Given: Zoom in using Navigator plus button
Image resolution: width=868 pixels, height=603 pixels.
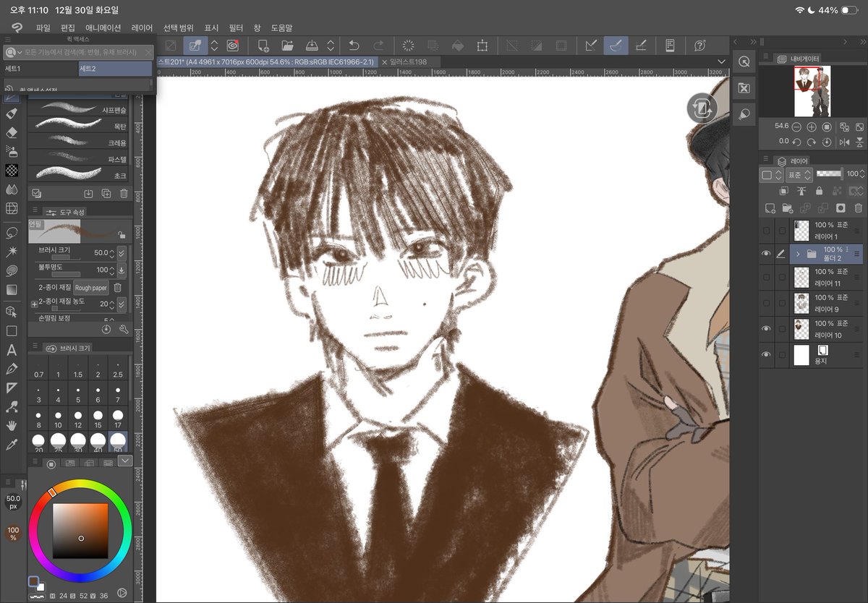Looking at the screenshot, I should (x=812, y=127).
